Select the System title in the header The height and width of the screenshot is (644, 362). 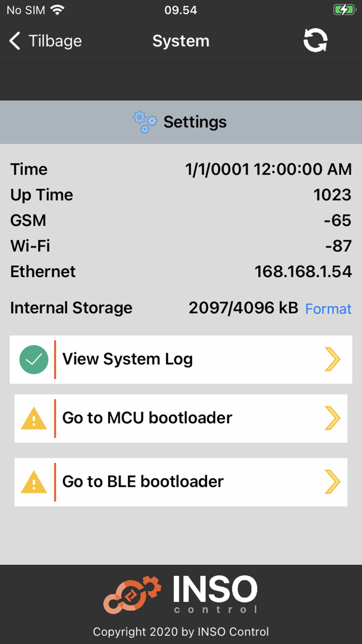tap(181, 40)
